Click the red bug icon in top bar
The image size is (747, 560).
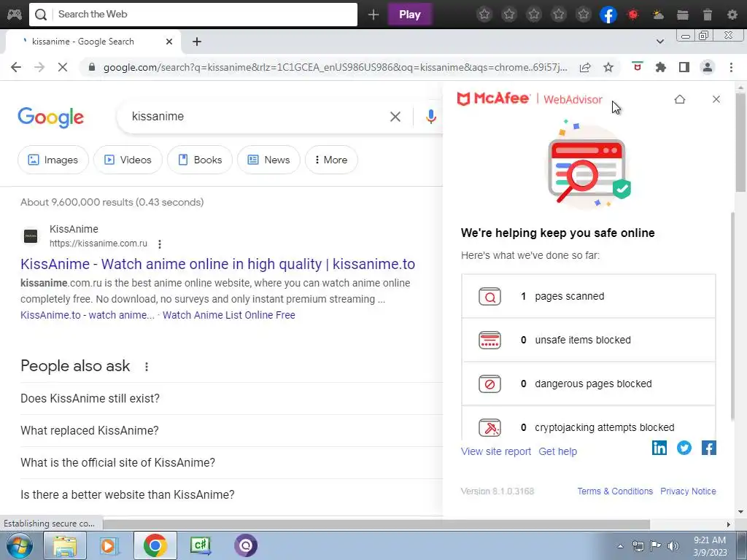click(633, 15)
